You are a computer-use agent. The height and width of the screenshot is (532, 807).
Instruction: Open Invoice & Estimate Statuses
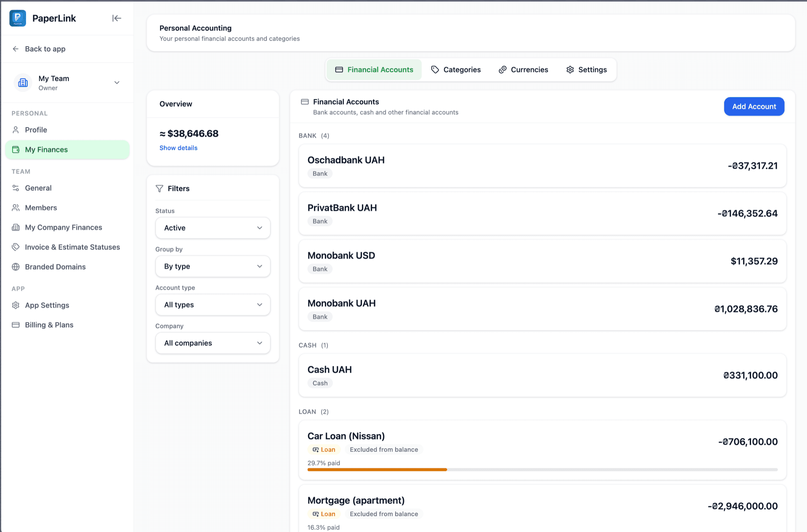coord(72,247)
